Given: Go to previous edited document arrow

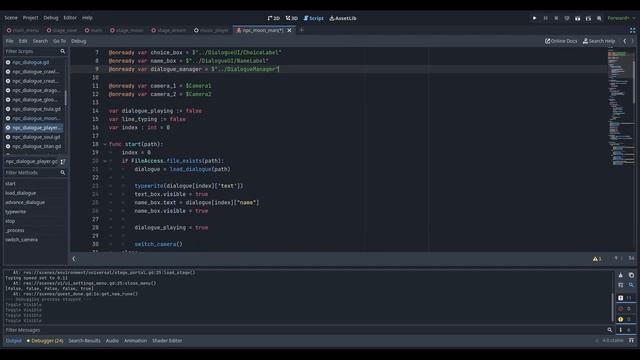Looking at the screenshot, I should point(624,41).
